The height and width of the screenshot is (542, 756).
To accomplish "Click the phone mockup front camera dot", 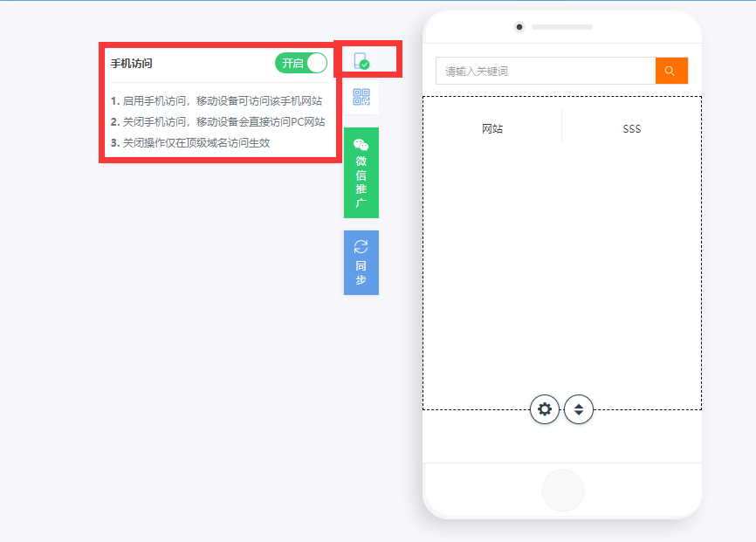I will tap(519, 27).
